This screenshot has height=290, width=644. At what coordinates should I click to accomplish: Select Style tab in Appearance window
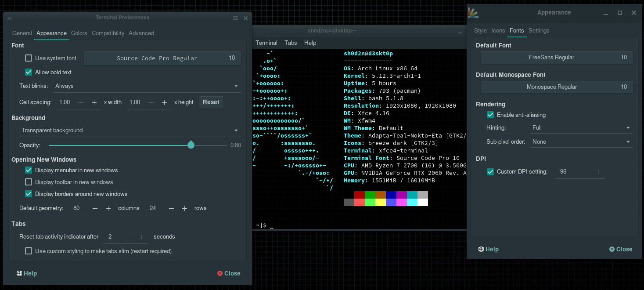pos(480,31)
